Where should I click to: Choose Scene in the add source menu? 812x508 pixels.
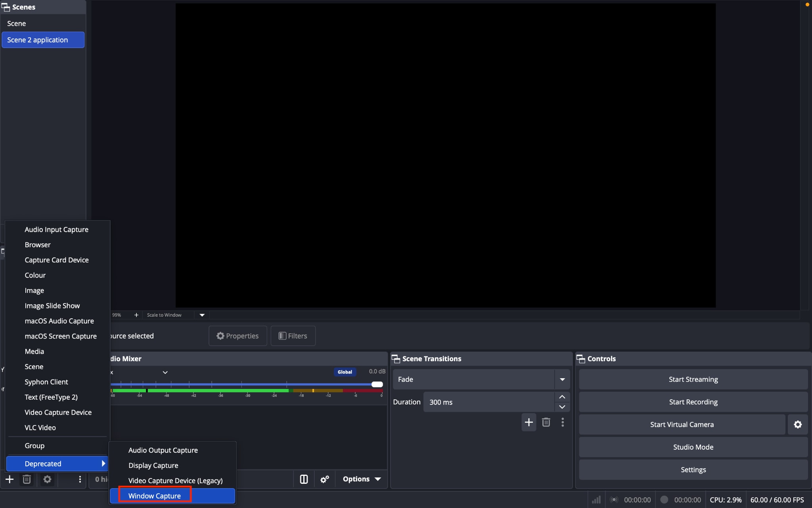[57, 367]
